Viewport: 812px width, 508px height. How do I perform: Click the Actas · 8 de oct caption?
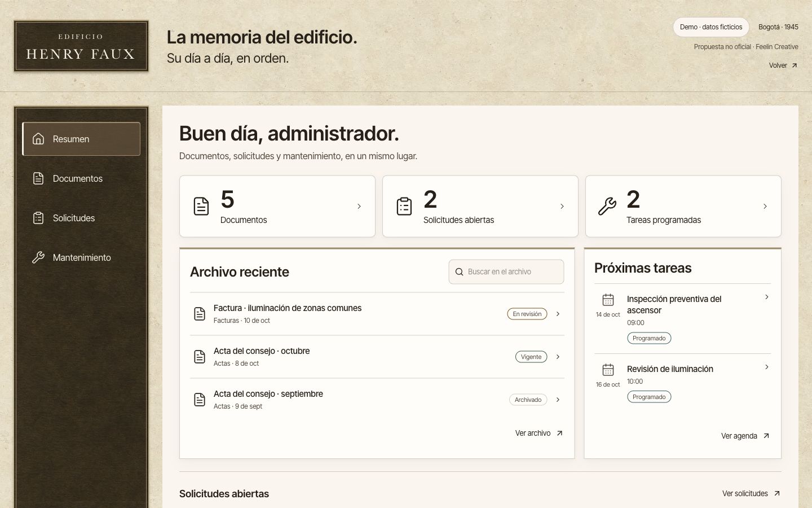236,364
